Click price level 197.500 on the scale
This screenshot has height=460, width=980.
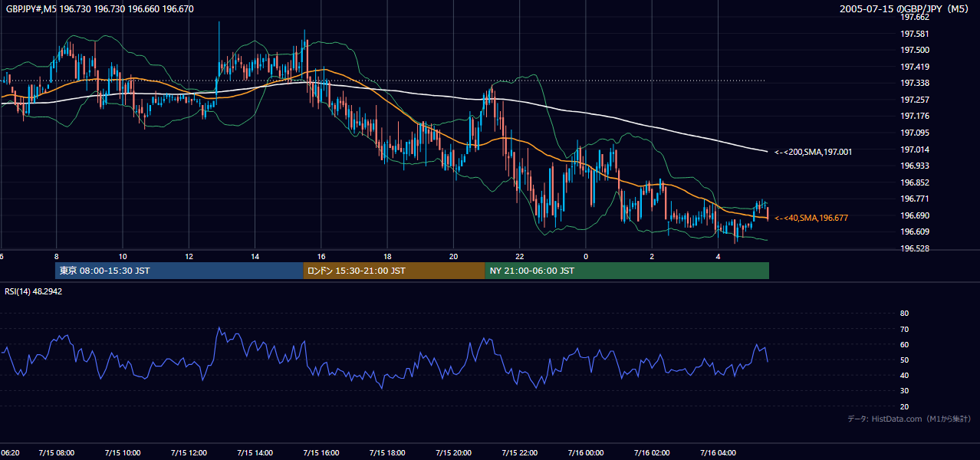(914, 50)
